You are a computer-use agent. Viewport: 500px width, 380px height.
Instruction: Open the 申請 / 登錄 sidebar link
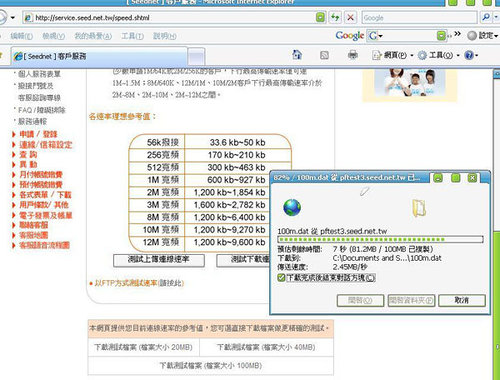point(38,134)
